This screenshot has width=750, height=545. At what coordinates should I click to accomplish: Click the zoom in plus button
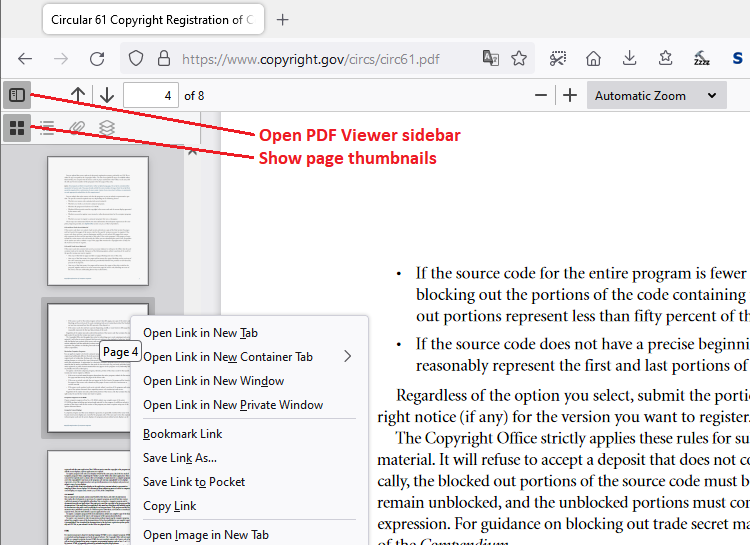570,96
